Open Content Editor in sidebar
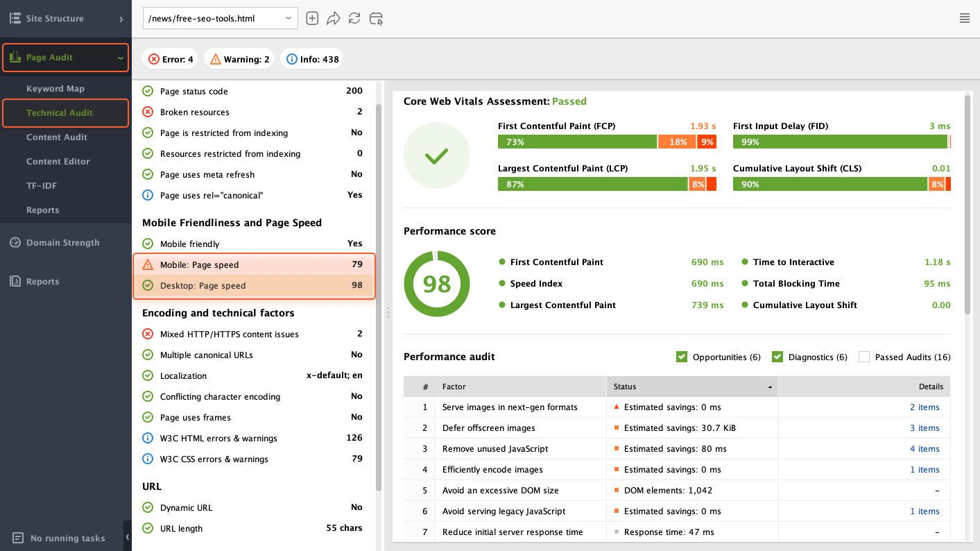 pyautogui.click(x=58, y=161)
